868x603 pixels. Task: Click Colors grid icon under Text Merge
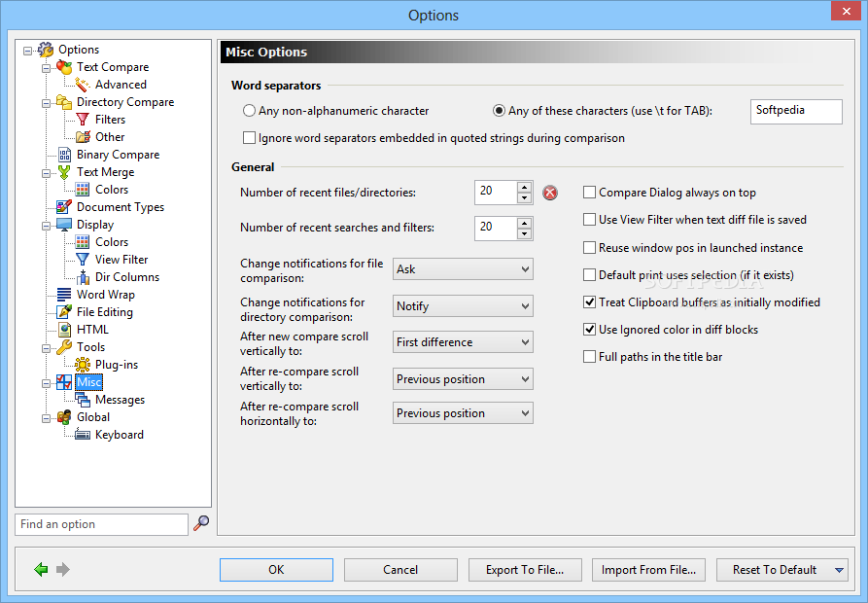[83, 190]
